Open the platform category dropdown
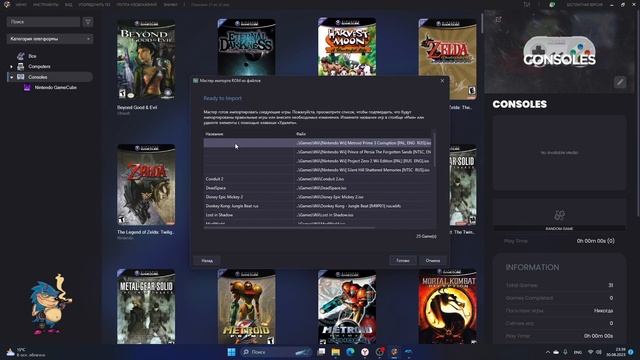 pos(50,39)
